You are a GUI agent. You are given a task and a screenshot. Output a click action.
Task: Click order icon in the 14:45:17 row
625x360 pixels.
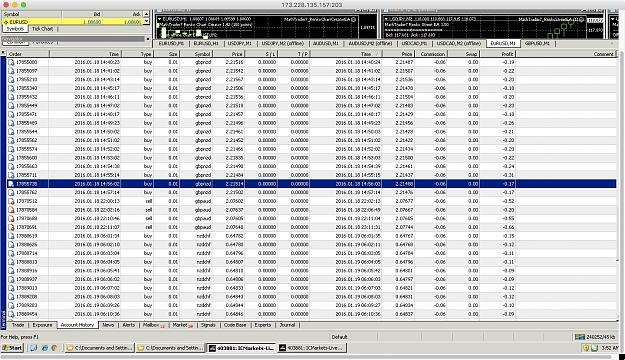click(11, 88)
